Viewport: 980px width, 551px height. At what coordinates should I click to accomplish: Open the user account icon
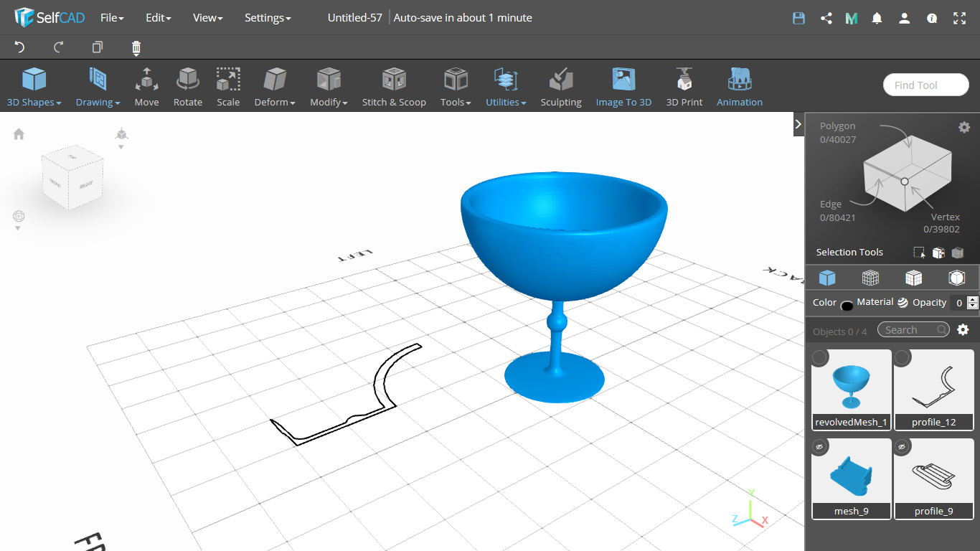904,18
